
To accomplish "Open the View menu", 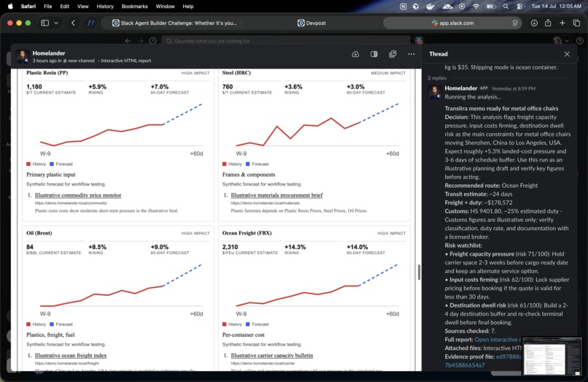I will 83,7.
